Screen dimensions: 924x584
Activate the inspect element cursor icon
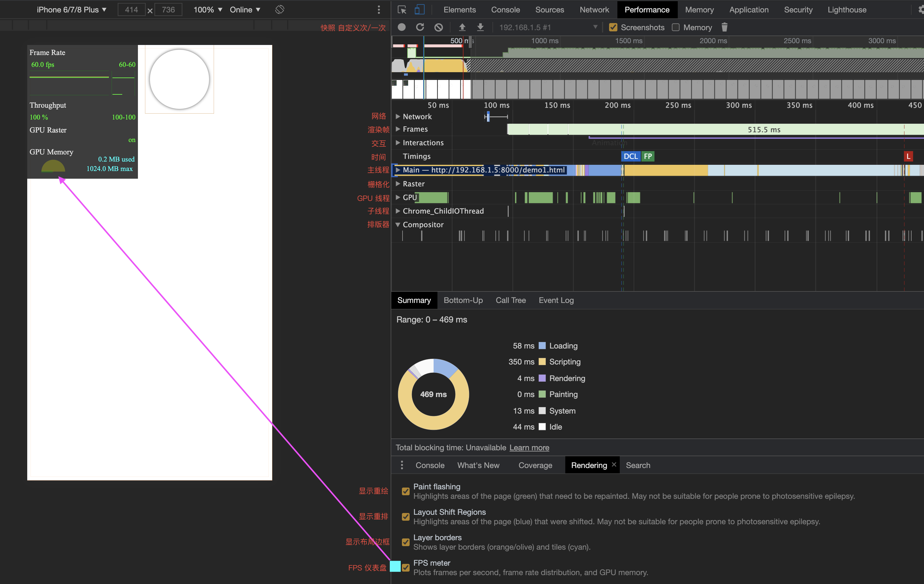click(x=402, y=9)
